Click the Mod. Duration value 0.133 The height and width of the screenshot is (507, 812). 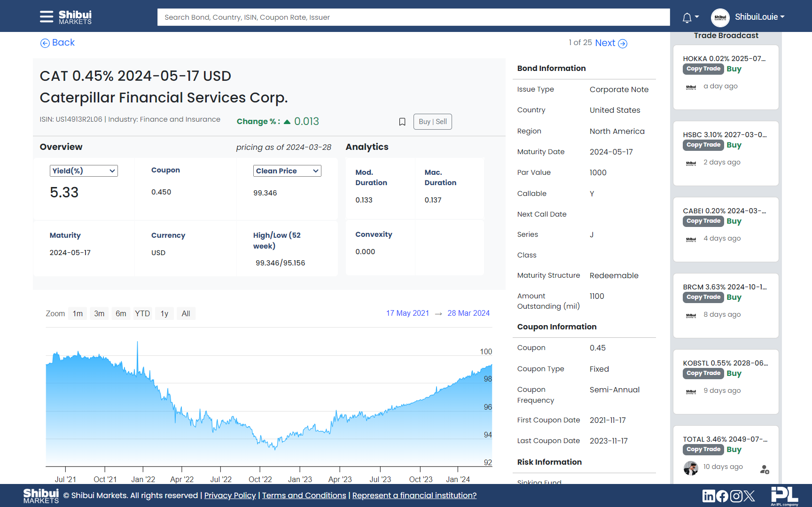point(364,200)
